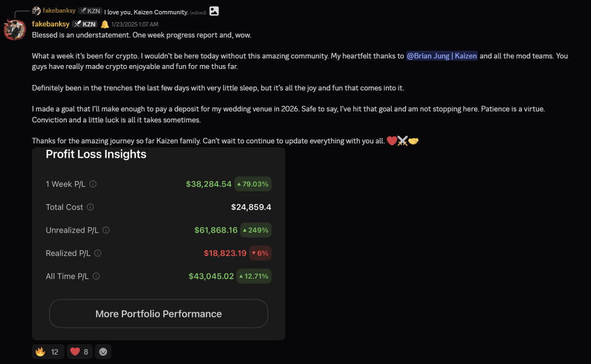Click the bell icon beside fakebanksy's name
This screenshot has width=591, height=364.
(104, 24)
